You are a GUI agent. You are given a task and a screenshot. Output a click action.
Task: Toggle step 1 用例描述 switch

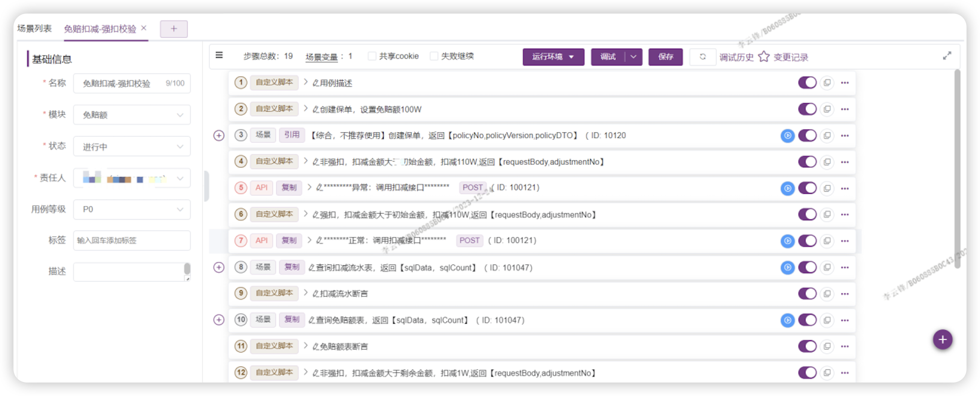(807, 83)
